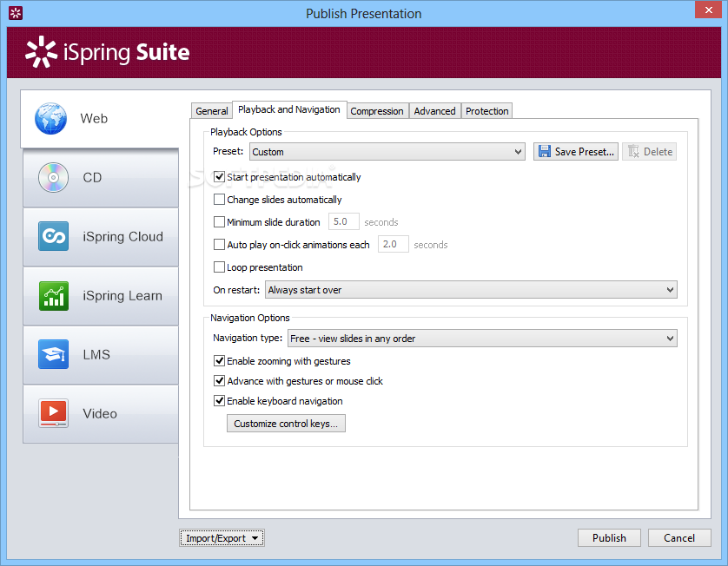Click the iSpring Cloud label
Viewport: 728px width, 566px height.
point(123,237)
